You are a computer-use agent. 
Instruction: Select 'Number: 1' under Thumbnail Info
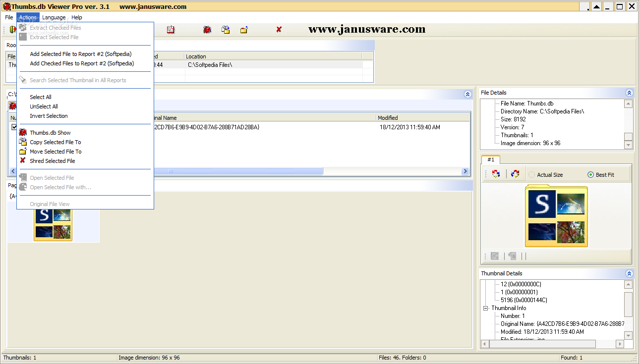(513, 316)
